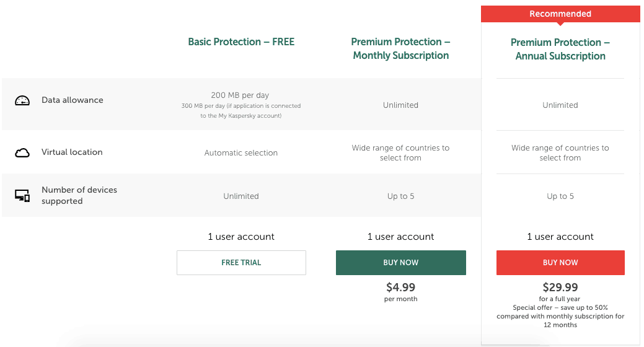Click the Automatic selection cell
The image size is (644, 347).
[x=241, y=153]
